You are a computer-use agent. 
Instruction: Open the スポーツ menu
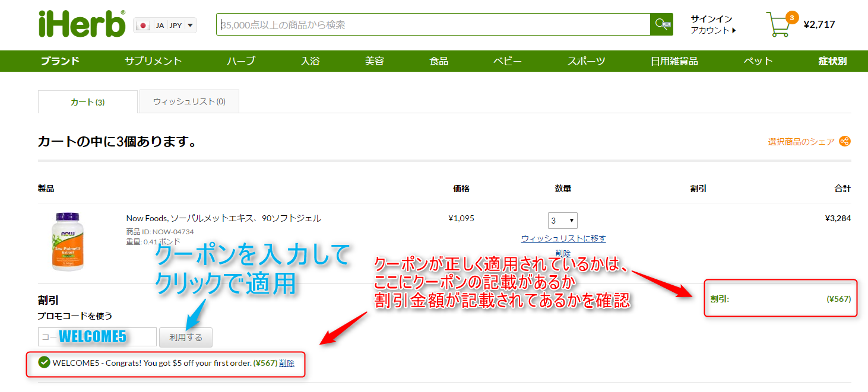click(586, 61)
